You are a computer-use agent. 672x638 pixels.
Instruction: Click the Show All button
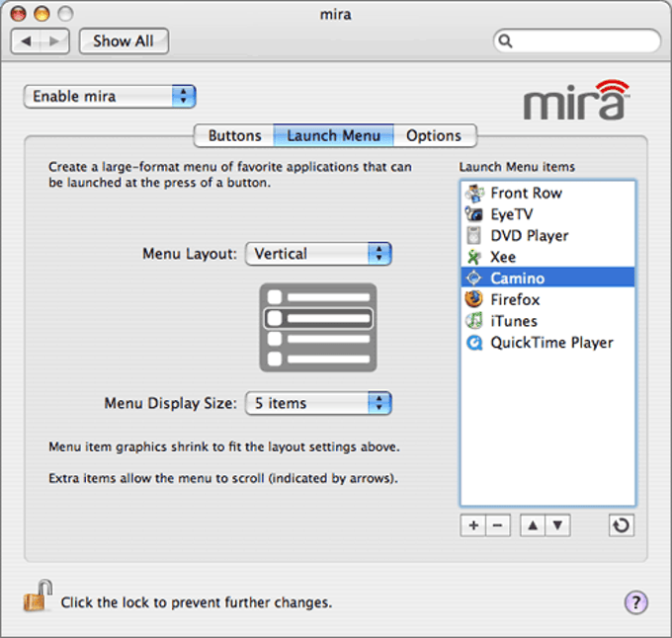tap(124, 41)
